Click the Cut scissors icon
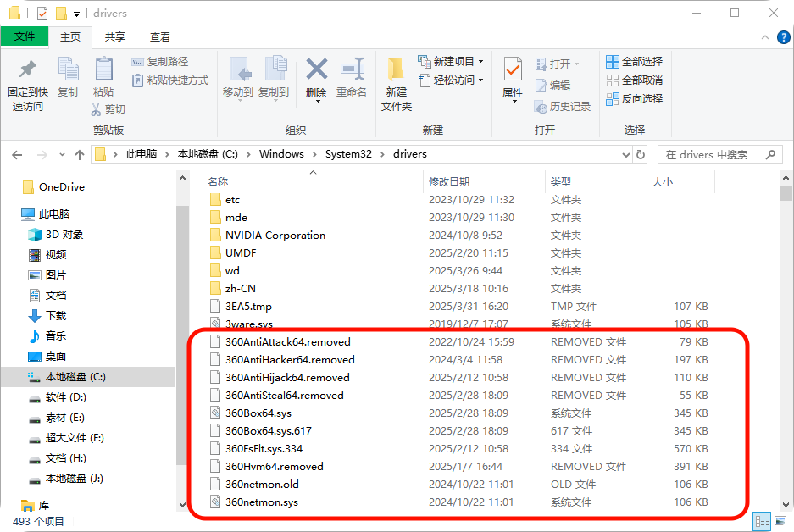The height and width of the screenshot is (532, 794). 97,108
